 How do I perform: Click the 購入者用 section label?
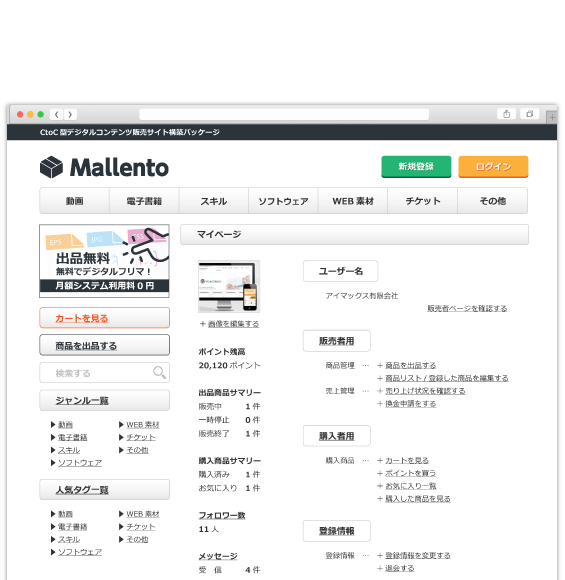tap(337, 436)
